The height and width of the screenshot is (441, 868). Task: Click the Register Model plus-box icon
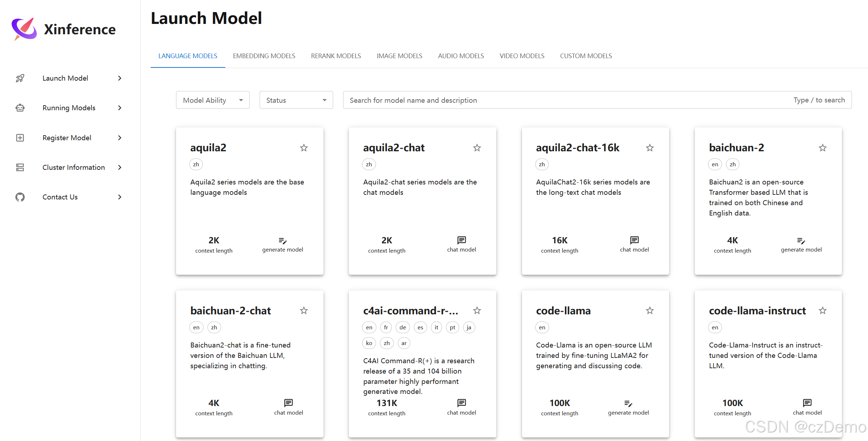click(x=20, y=138)
